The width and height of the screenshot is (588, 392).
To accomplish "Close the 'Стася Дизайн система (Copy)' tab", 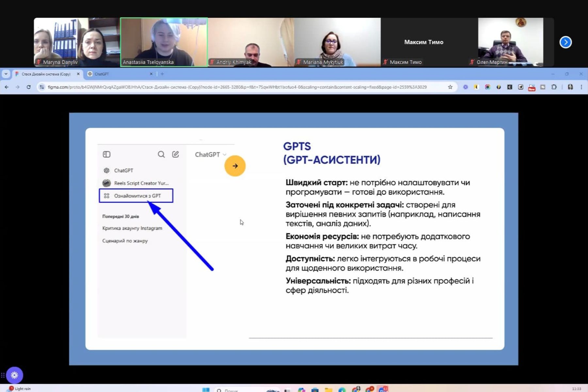I will point(78,74).
